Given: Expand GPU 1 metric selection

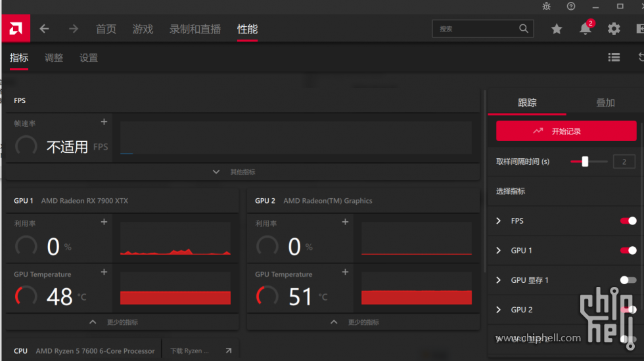Looking at the screenshot, I should click(499, 250).
